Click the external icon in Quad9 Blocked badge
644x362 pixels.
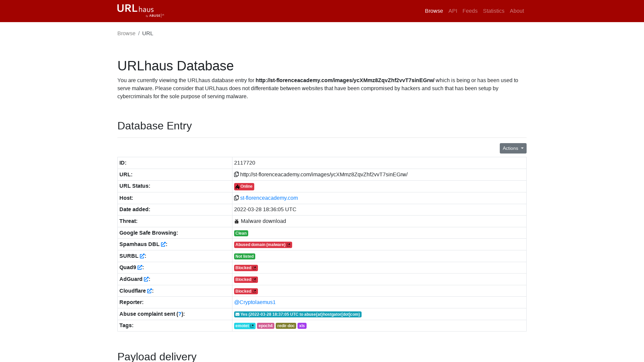point(254,268)
